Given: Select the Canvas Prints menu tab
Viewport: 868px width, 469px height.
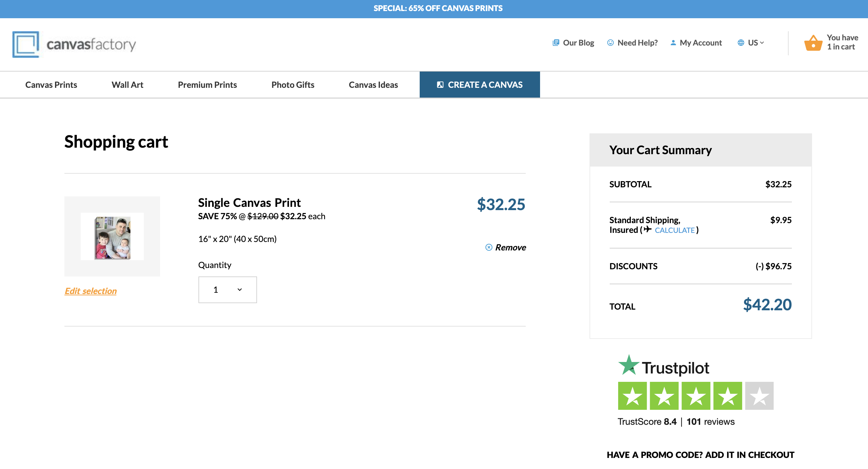Looking at the screenshot, I should click(x=51, y=84).
